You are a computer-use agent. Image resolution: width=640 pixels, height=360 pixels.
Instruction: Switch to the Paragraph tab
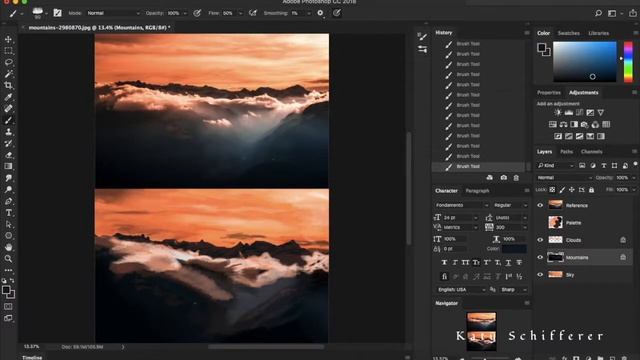[477, 191]
